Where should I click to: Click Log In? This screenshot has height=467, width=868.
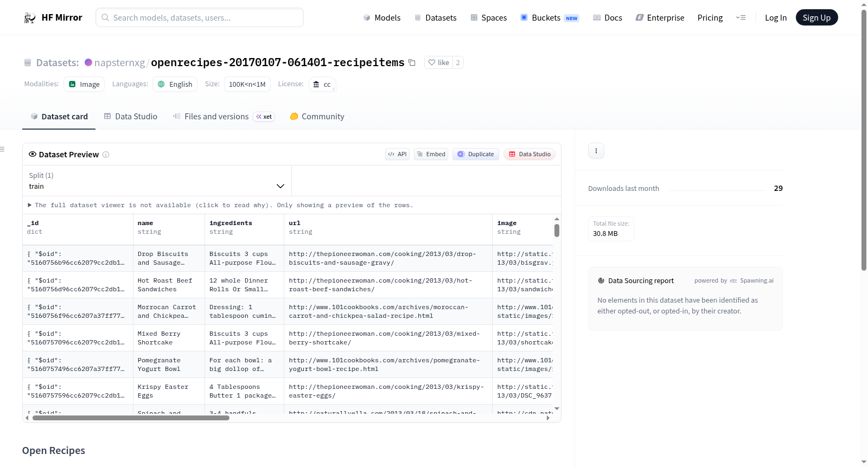pyautogui.click(x=776, y=17)
